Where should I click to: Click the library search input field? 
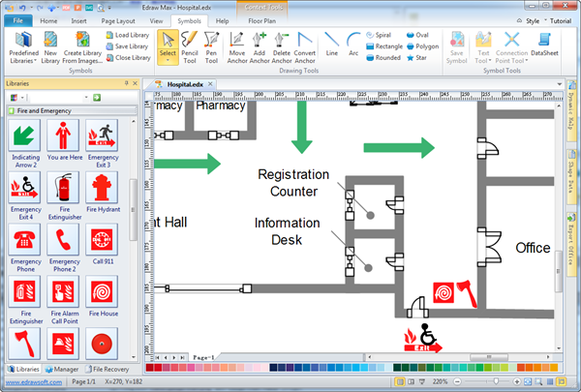(x=56, y=98)
